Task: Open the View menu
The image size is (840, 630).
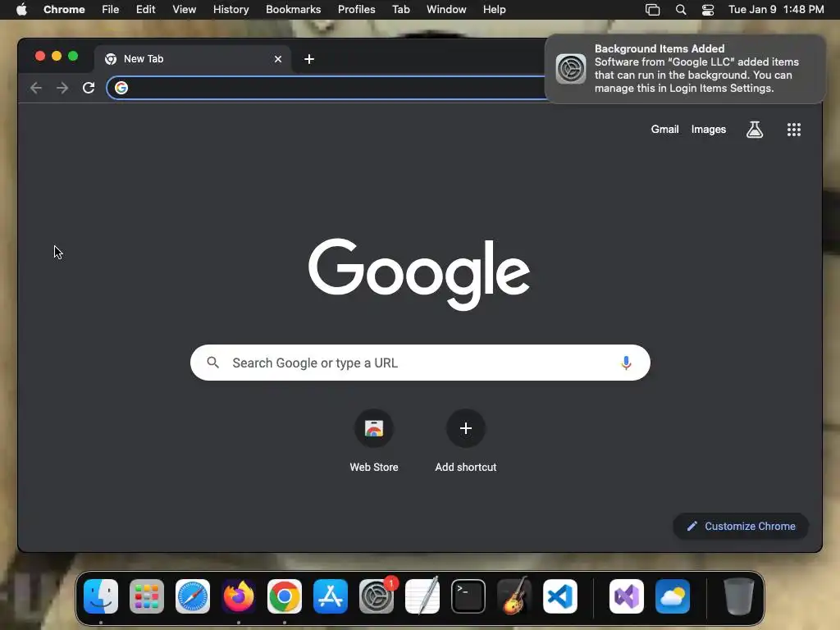Action: click(184, 10)
